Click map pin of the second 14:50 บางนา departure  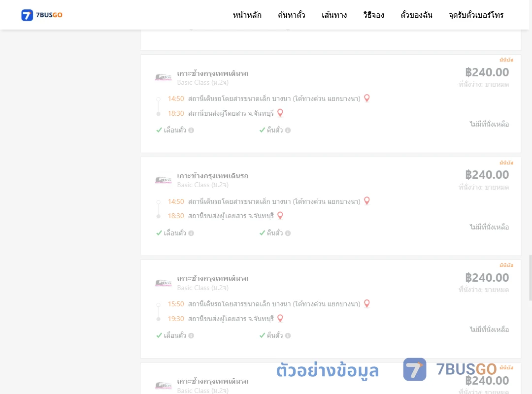pyautogui.click(x=367, y=201)
